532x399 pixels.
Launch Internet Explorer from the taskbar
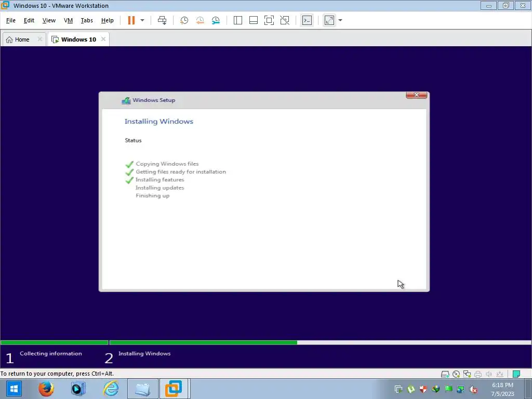tap(111, 389)
